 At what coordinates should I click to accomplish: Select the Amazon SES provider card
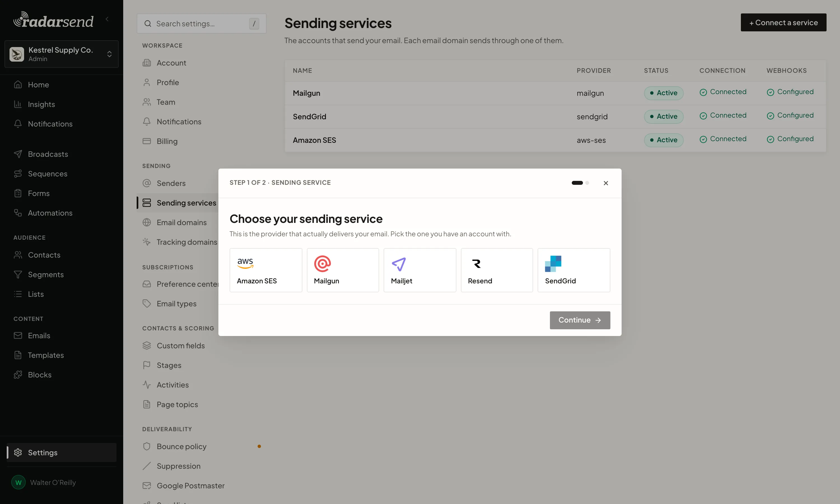tap(265, 270)
